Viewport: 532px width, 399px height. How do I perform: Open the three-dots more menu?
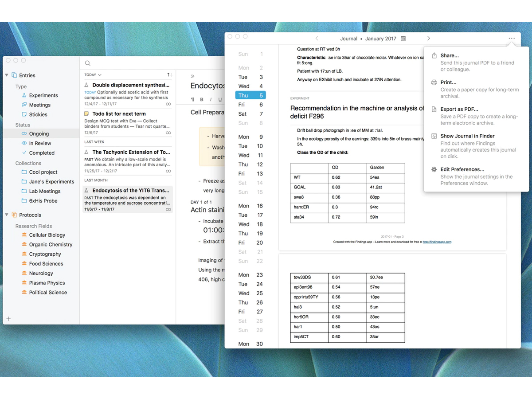512,39
